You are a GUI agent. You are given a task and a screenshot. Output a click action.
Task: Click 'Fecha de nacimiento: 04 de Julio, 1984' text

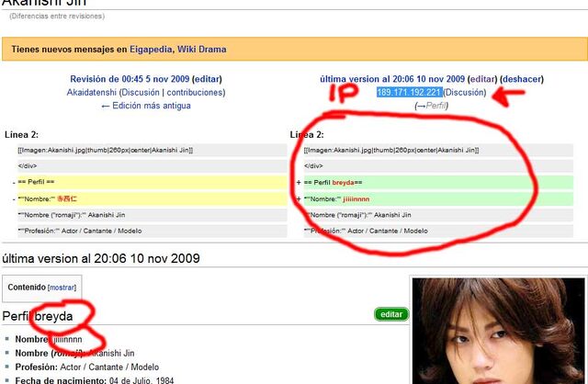coord(94,380)
